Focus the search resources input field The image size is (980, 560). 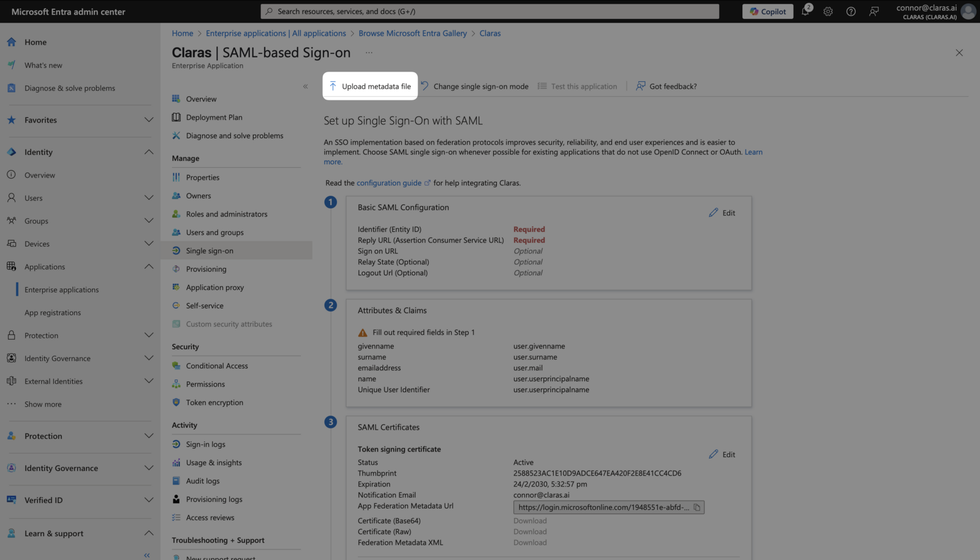[490, 12]
